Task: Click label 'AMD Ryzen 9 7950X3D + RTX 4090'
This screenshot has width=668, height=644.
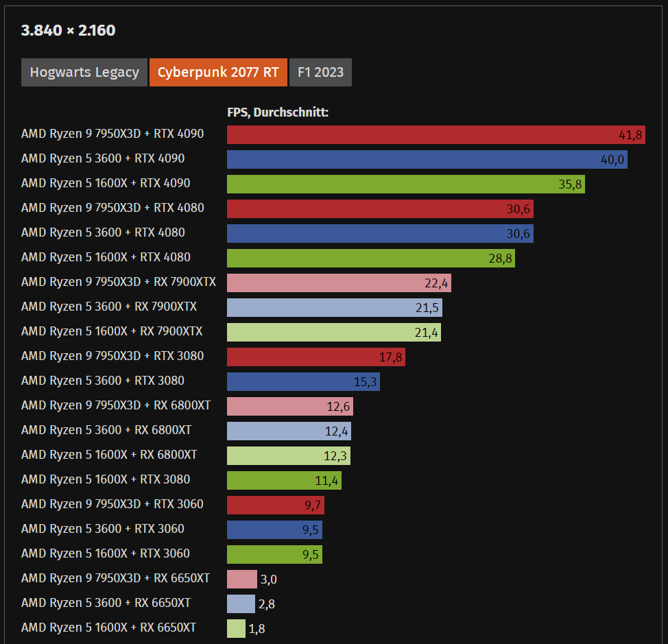Action: (x=112, y=134)
